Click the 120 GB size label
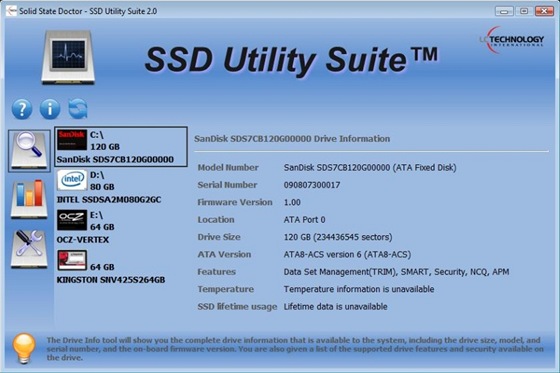 (105, 147)
